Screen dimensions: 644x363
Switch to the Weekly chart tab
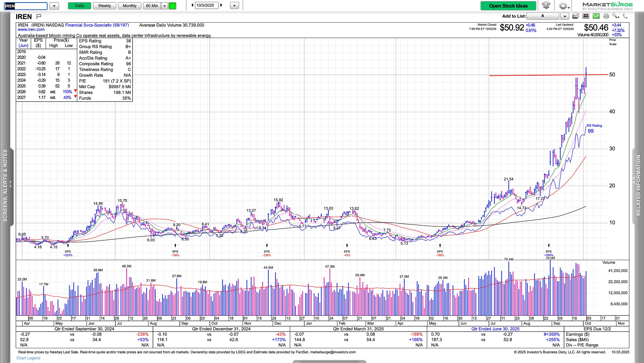pos(104,6)
